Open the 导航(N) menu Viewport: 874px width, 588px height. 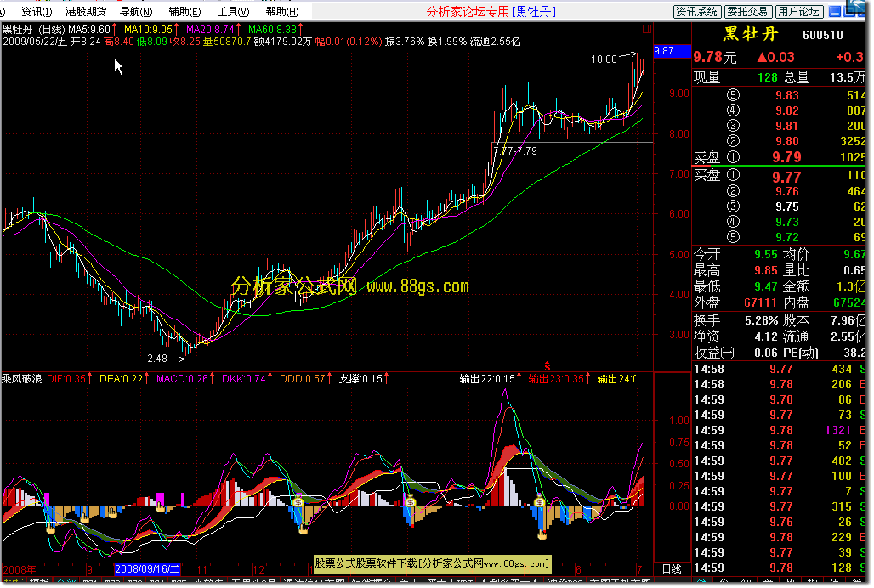tap(136, 12)
